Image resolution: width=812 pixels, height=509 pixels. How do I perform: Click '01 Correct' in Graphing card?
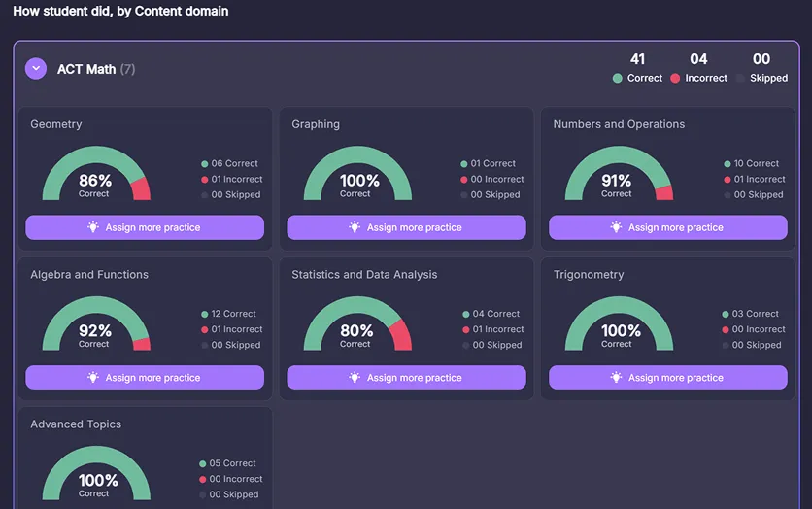pyautogui.click(x=493, y=163)
